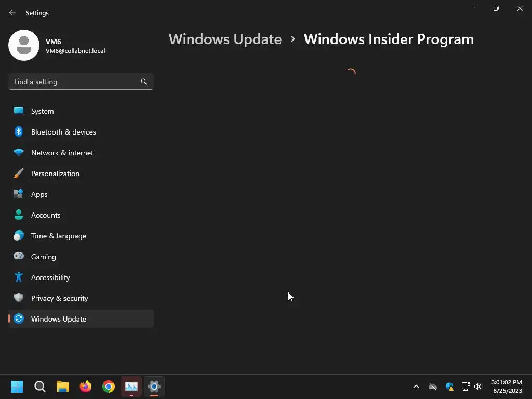The image size is (532, 399).
Task: Launch Firefox from the taskbar
Action: 86,387
